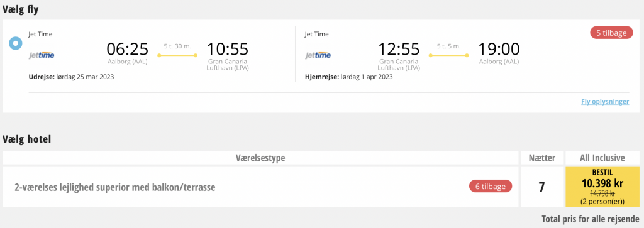
Task: Click the red 5 tilbage badge
Action: coord(611,33)
